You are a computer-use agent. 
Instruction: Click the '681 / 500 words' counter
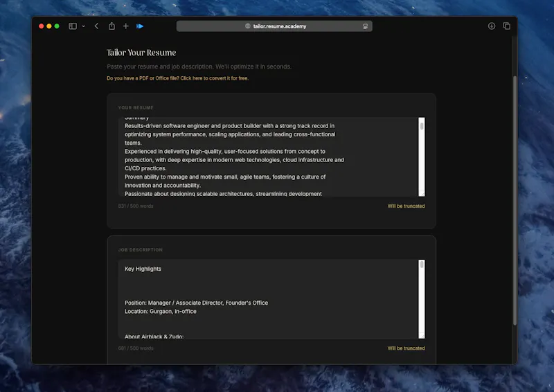136,348
